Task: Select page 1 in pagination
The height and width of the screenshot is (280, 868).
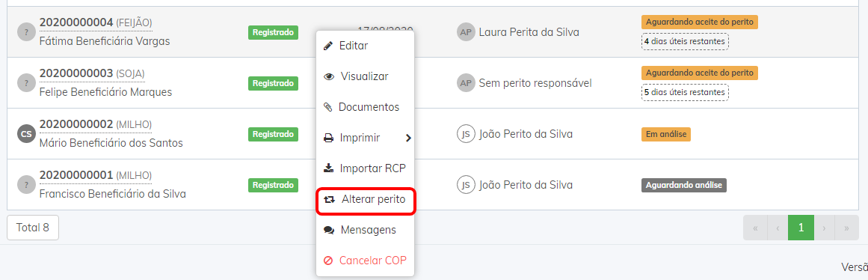Action: pyautogui.click(x=801, y=228)
